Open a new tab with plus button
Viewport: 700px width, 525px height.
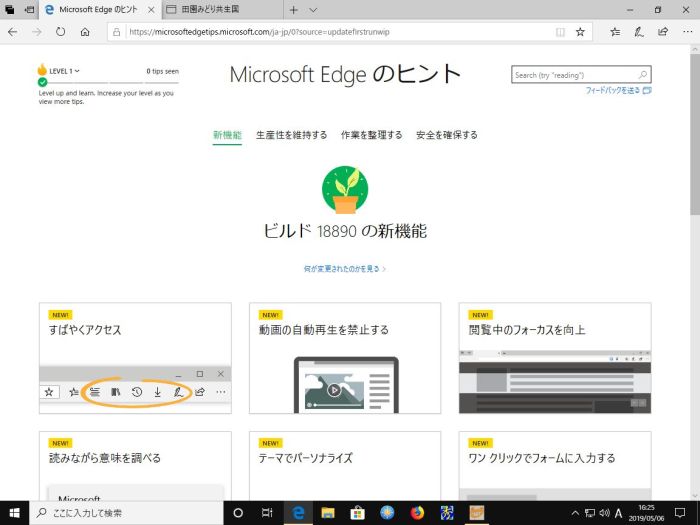coord(293,9)
